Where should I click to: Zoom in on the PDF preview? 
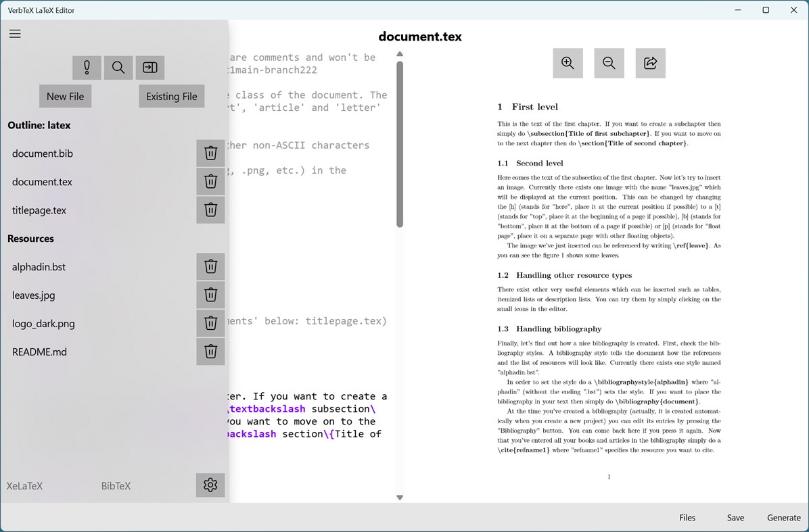point(568,63)
